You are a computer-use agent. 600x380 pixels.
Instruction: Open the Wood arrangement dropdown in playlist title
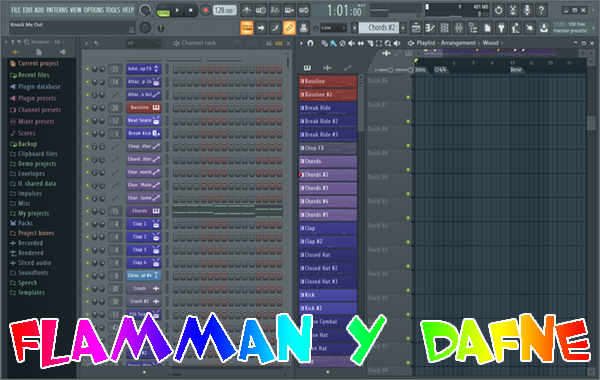(x=493, y=43)
